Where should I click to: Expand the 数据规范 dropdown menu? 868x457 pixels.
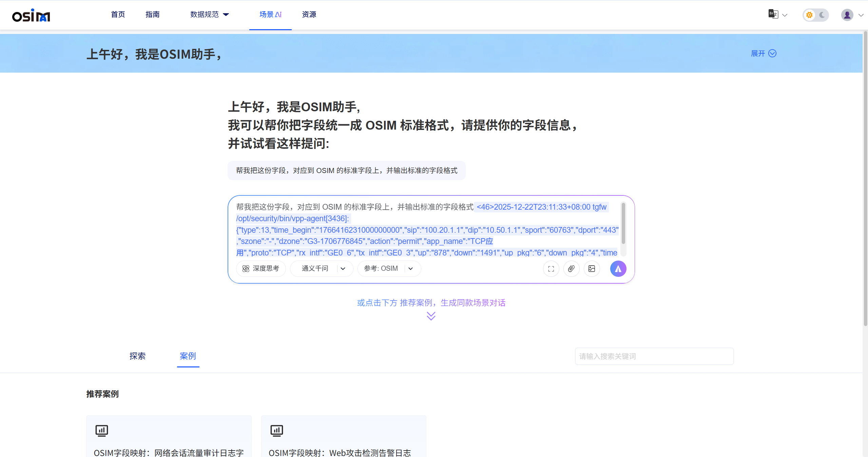[x=210, y=14]
